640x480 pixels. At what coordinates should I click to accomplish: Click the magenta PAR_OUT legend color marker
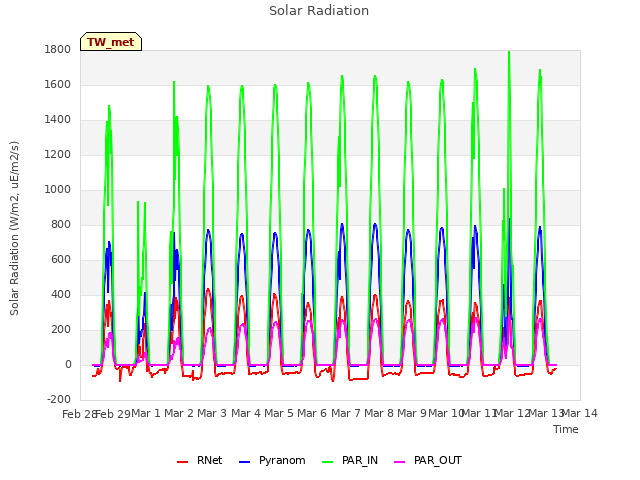coord(400,462)
